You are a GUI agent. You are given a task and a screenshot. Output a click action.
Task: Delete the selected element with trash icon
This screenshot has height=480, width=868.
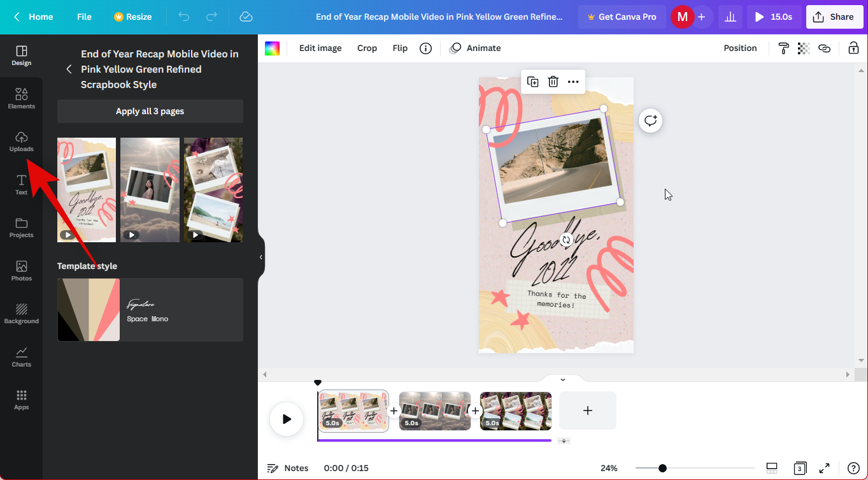pyautogui.click(x=553, y=82)
